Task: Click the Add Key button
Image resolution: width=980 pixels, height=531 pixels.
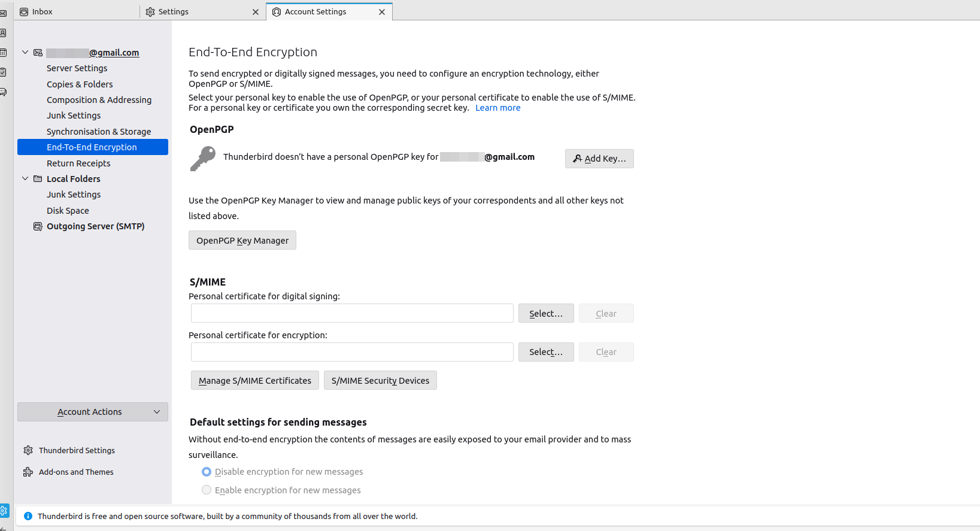Action: (x=599, y=159)
